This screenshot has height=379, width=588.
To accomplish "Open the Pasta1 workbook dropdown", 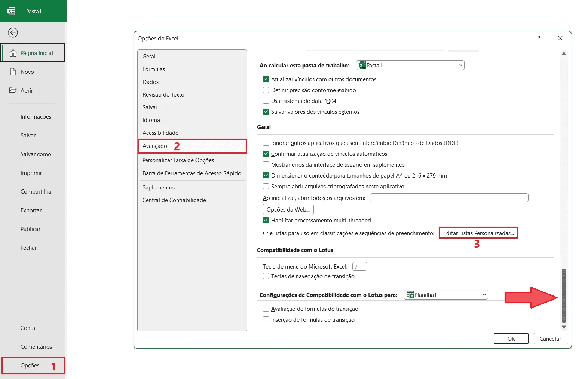I will [x=410, y=65].
